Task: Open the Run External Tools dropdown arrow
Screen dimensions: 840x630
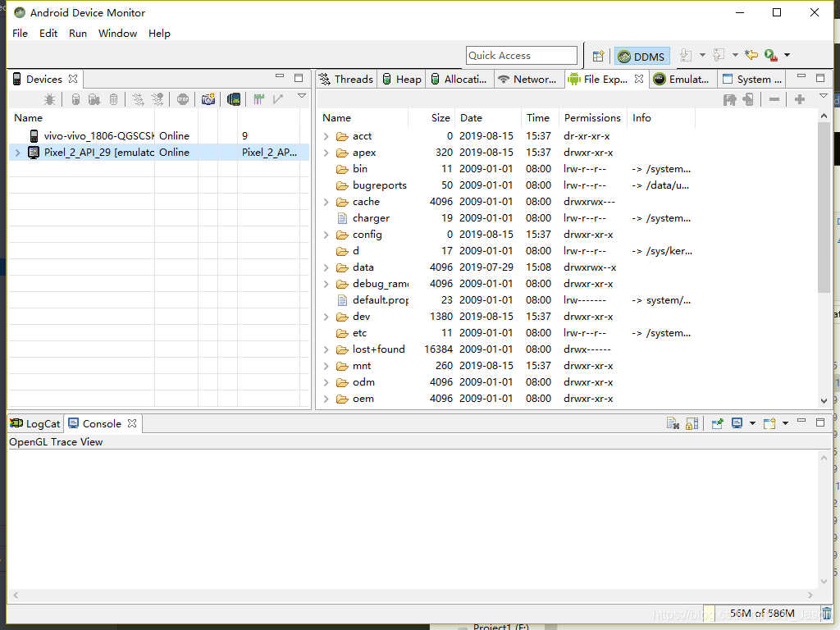Action: tap(787, 55)
